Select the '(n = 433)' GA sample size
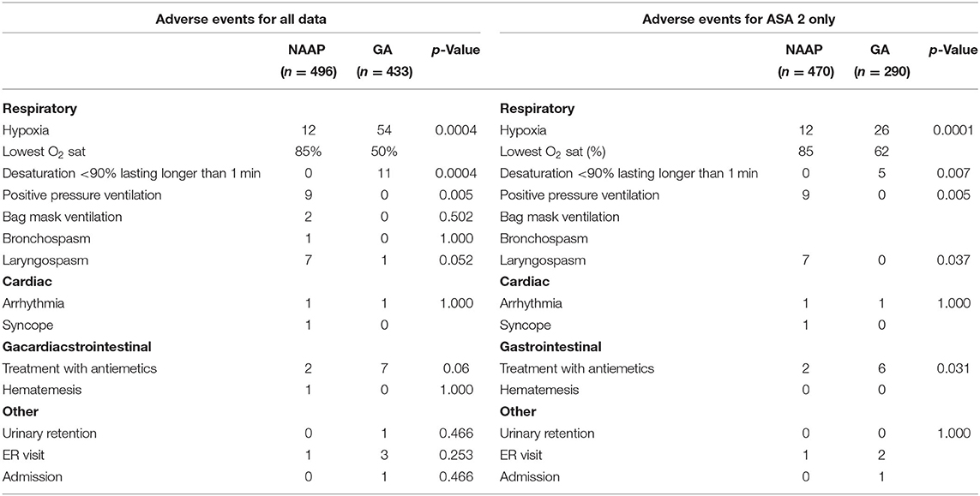The image size is (980, 496). tap(384, 72)
